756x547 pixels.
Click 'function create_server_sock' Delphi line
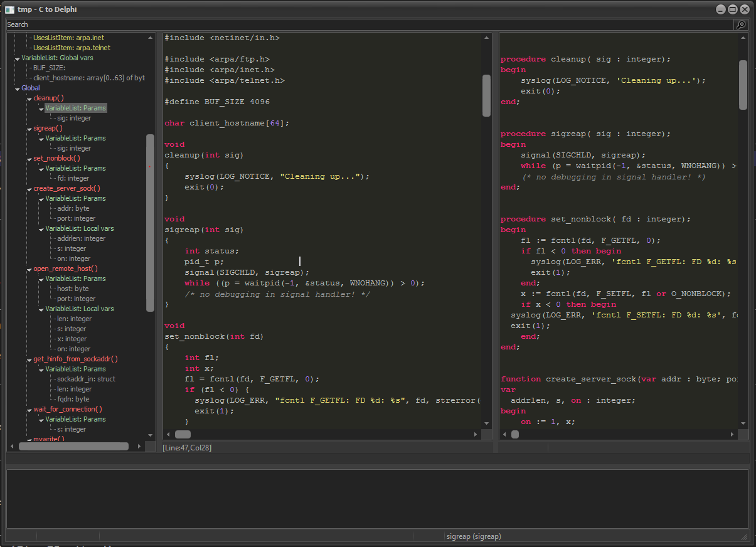pos(619,379)
